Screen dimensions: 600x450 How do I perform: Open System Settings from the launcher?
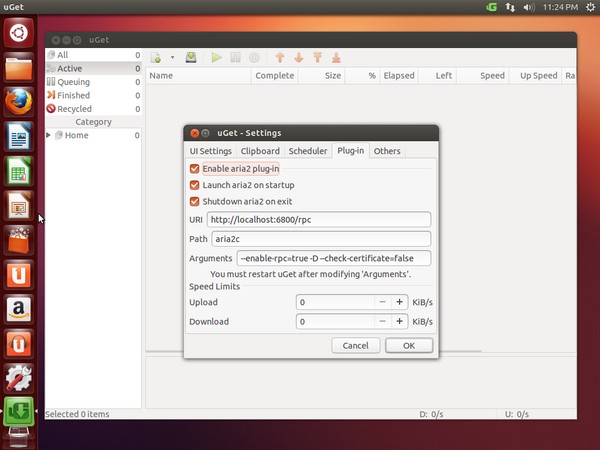point(19,378)
